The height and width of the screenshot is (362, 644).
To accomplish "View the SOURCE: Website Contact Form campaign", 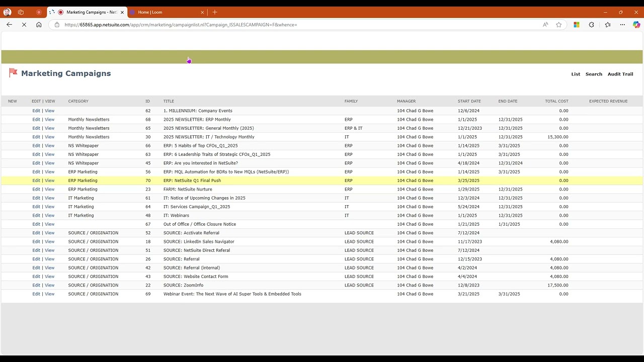I will click(x=49, y=277).
